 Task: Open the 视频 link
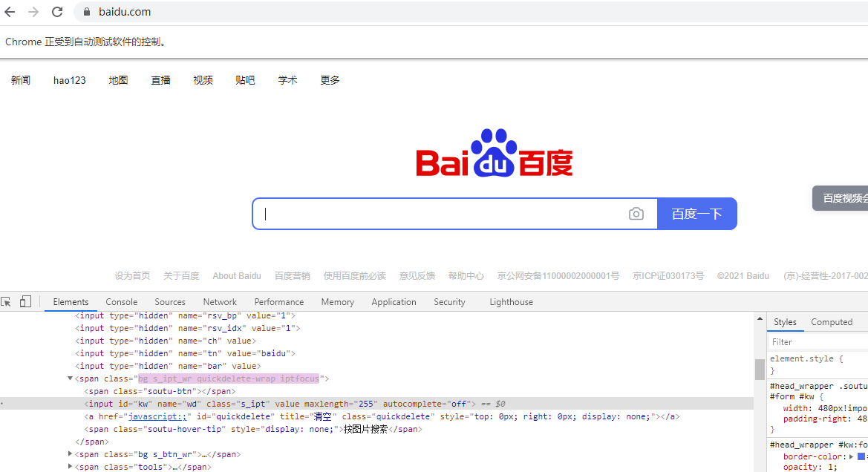[203, 80]
